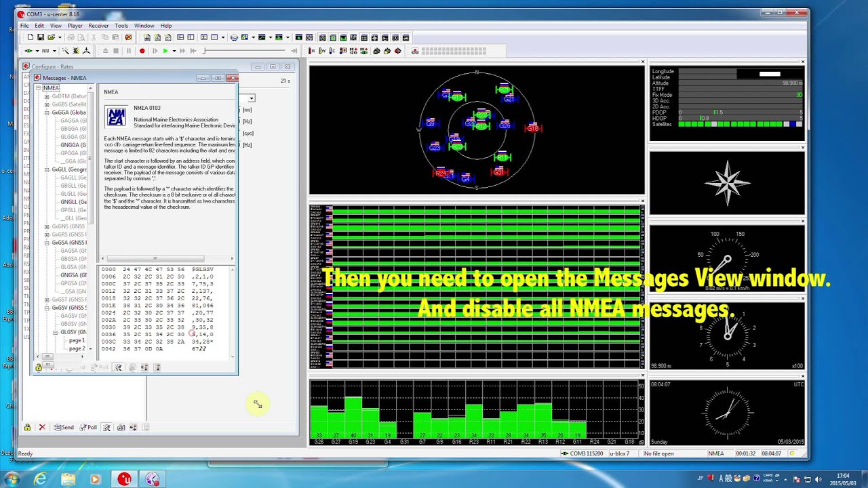Collapse the NMEA root tree node
This screenshot has width=868, height=488.
tap(39, 88)
